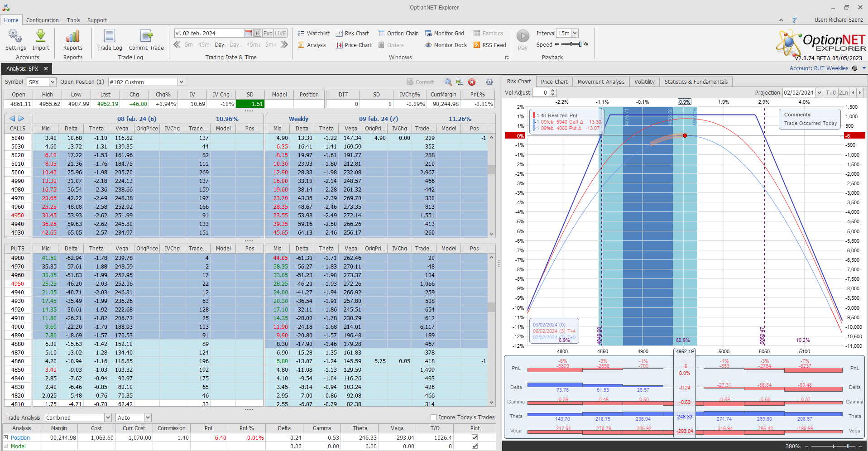Expand the Position tree row
The height and width of the screenshot is (451, 868).
click(x=6, y=437)
